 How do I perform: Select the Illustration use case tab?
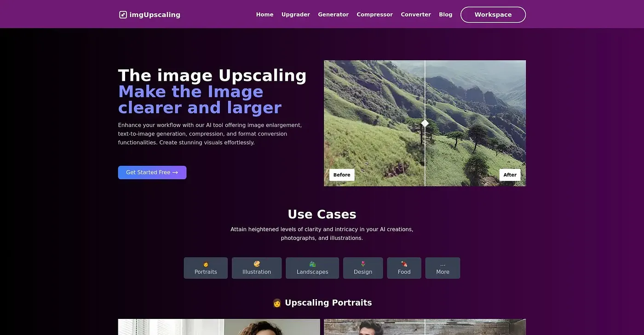click(x=257, y=268)
